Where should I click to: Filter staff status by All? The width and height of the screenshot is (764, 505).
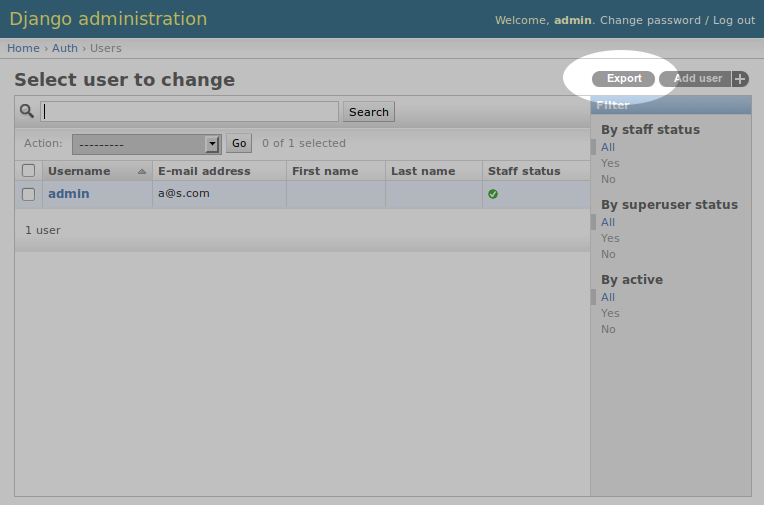tap(608, 147)
